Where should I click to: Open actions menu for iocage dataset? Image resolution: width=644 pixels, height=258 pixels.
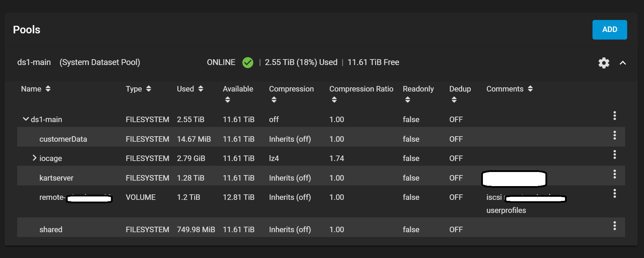coord(614,154)
